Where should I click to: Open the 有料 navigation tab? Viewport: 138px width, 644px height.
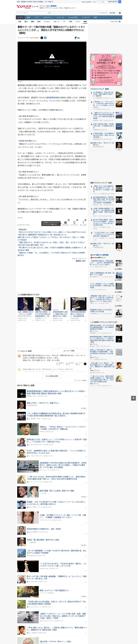click(95, 17)
